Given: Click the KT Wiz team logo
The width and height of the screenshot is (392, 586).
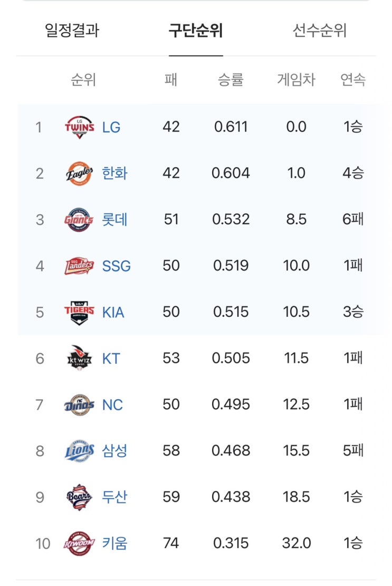Looking at the screenshot, I should [80, 358].
